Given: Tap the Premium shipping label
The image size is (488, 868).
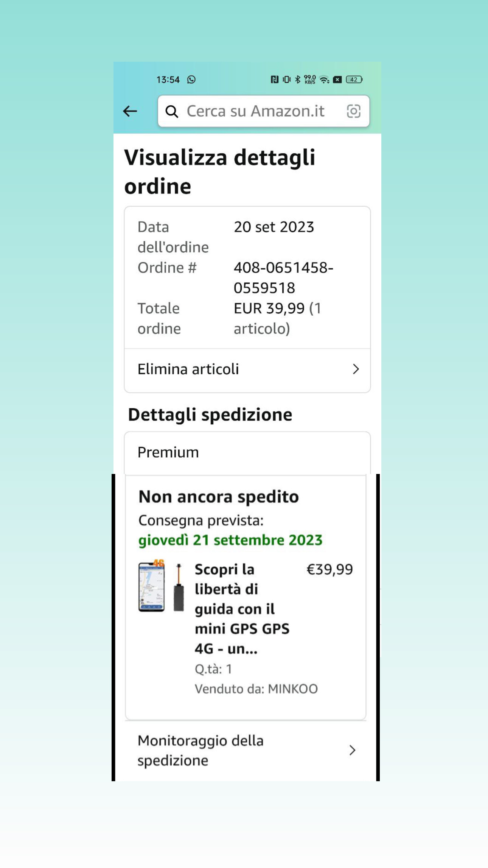Looking at the screenshot, I should click(168, 452).
